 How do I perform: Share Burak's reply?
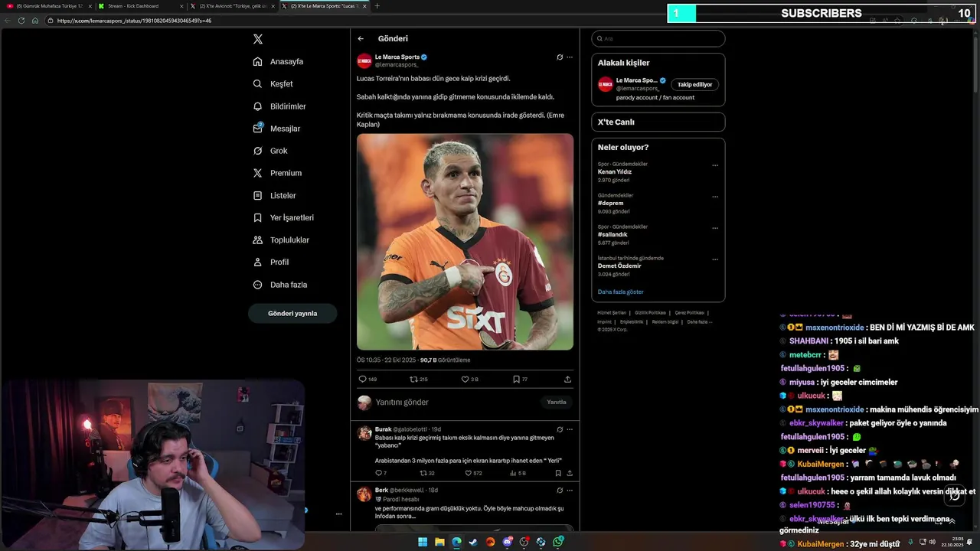tap(569, 473)
